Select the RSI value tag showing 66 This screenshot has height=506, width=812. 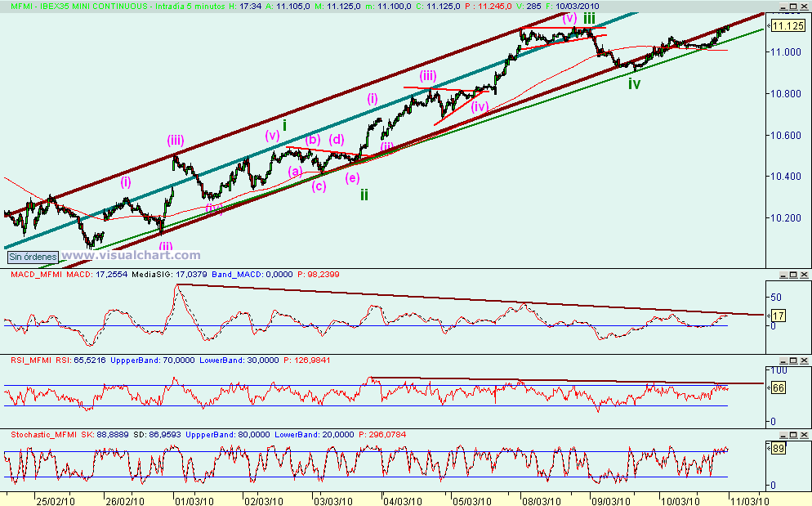click(778, 387)
